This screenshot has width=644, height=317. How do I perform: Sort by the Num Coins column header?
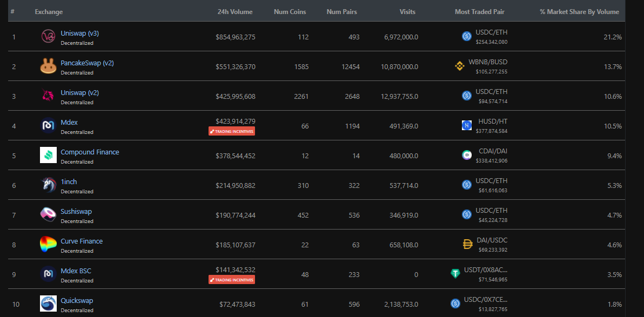pyautogui.click(x=290, y=12)
